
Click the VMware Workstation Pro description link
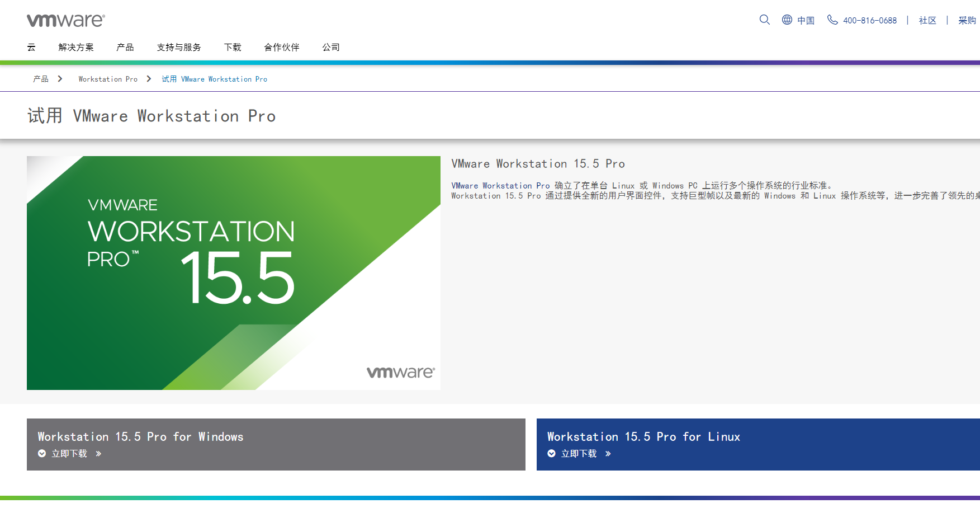point(501,186)
